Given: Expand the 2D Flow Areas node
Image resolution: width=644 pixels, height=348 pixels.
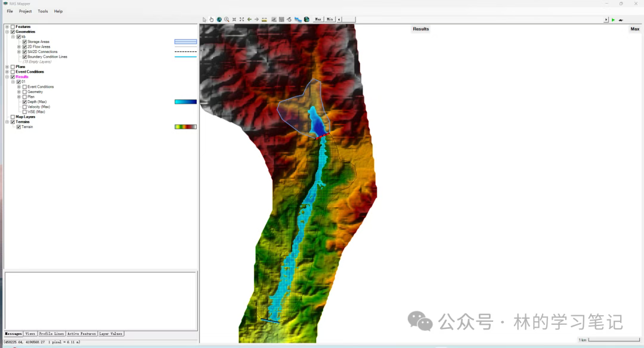Looking at the screenshot, I should pos(19,46).
